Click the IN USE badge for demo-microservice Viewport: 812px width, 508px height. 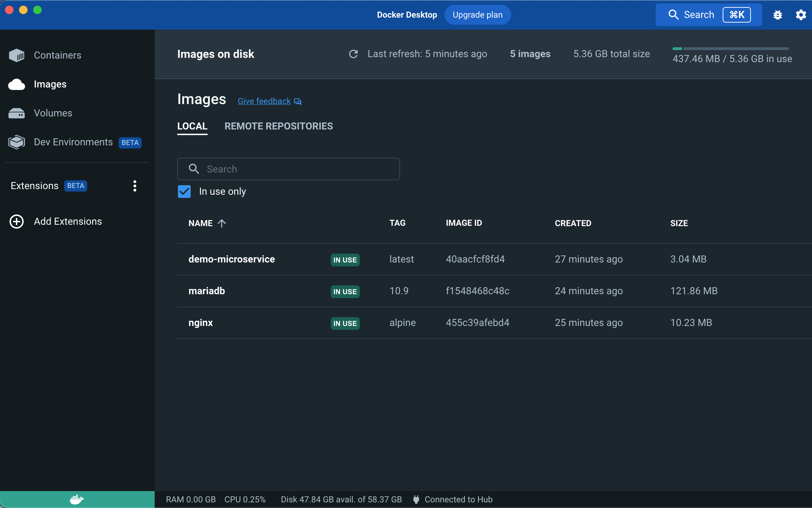[345, 260]
